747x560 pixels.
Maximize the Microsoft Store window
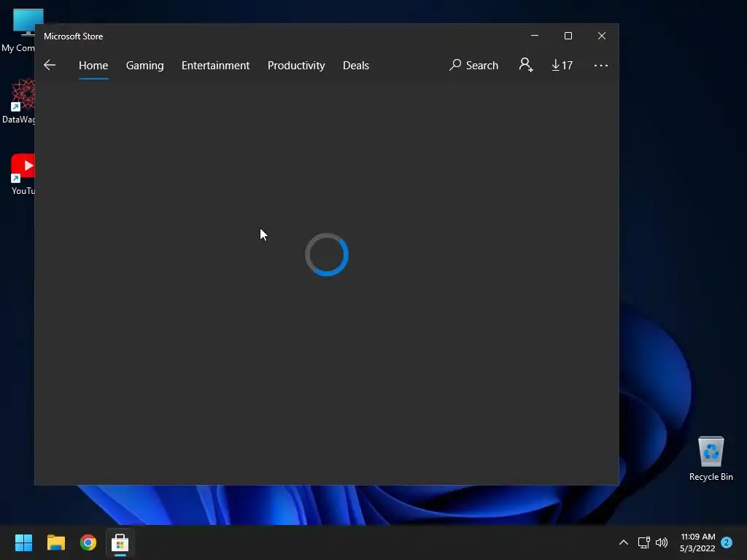[568, 36]
